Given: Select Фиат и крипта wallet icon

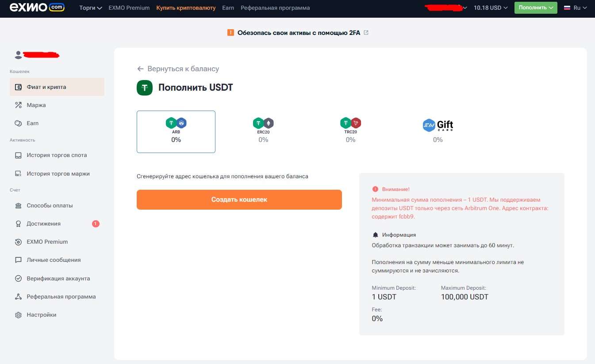Looking at the screenshot, I should pos(18,87).
